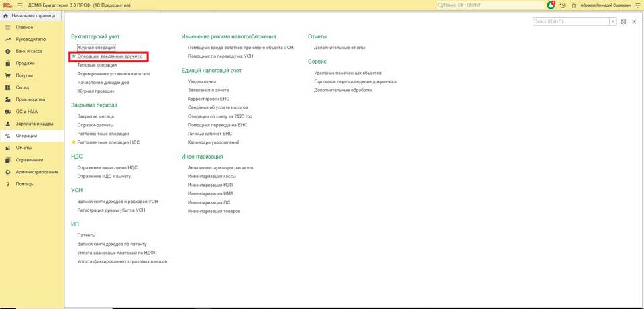Image resolution: width=644 pixels, height=309 pixels.
Task: Toggle favorite star for Операции, введенные вручную
Action: [x=74, y=57]
